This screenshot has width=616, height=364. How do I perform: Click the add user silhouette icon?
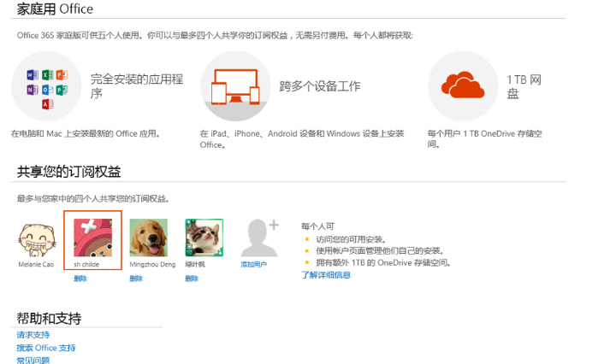tap(260, 238)
